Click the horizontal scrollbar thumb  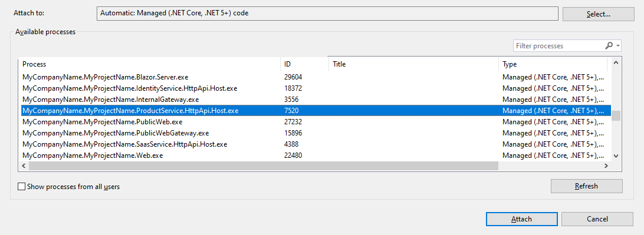coord(263,166)
